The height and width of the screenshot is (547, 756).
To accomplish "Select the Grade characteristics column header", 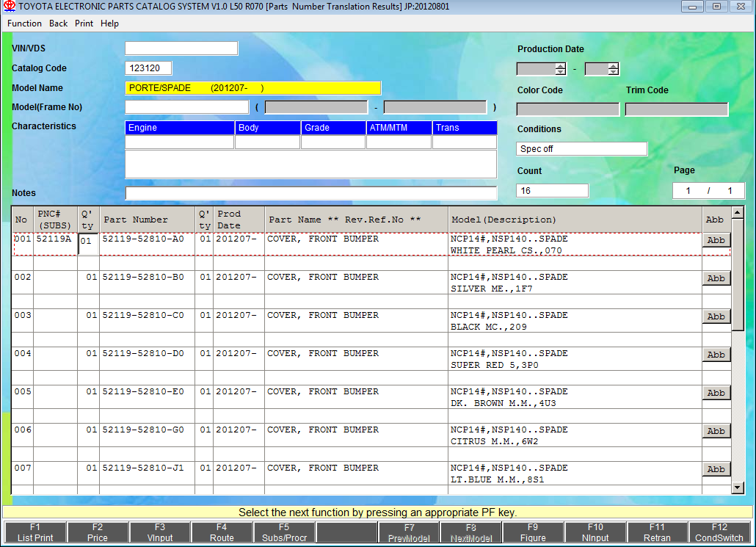I will [333, 128].
